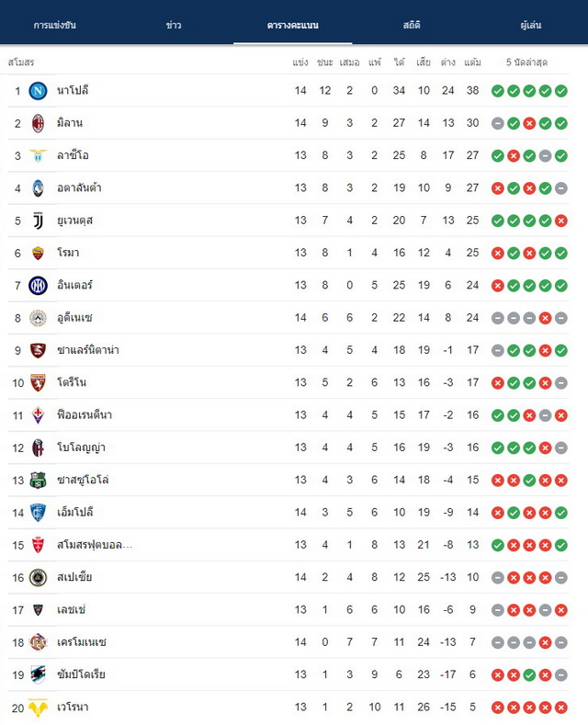Screen dimensions: 588x725
Task: Click the truncated สโมสรฟุตบอล... team name
Action: coord(95,545)
